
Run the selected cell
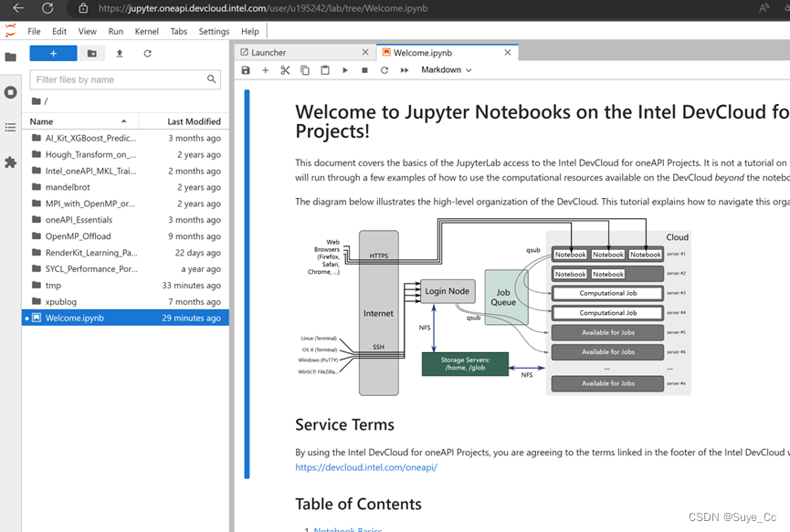coord(345,70)
